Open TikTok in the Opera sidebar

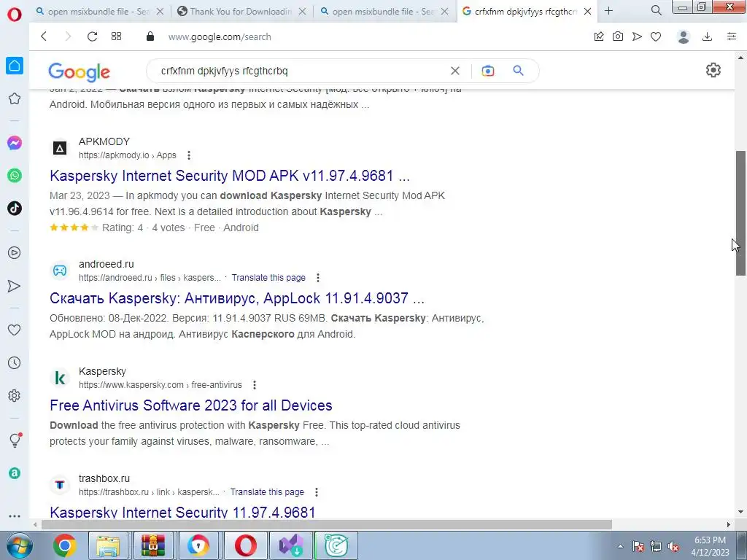[x=15, y=209]
